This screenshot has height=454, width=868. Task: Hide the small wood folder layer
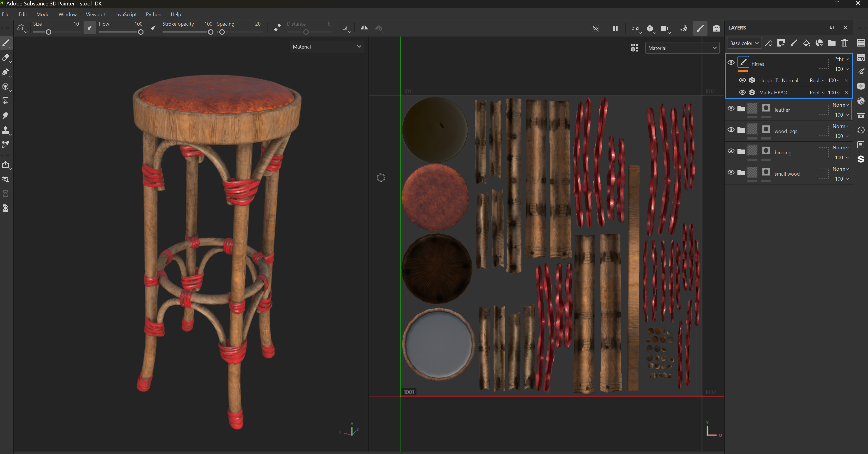click(731, 172)
